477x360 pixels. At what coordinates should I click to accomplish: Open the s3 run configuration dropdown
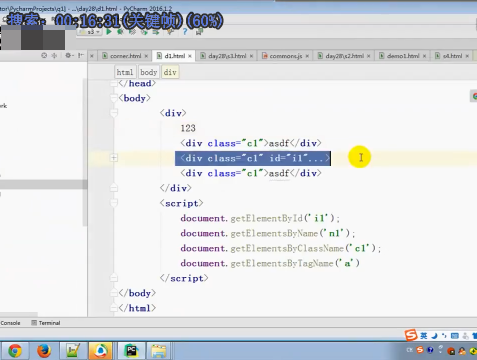click(x=90, y=32)
